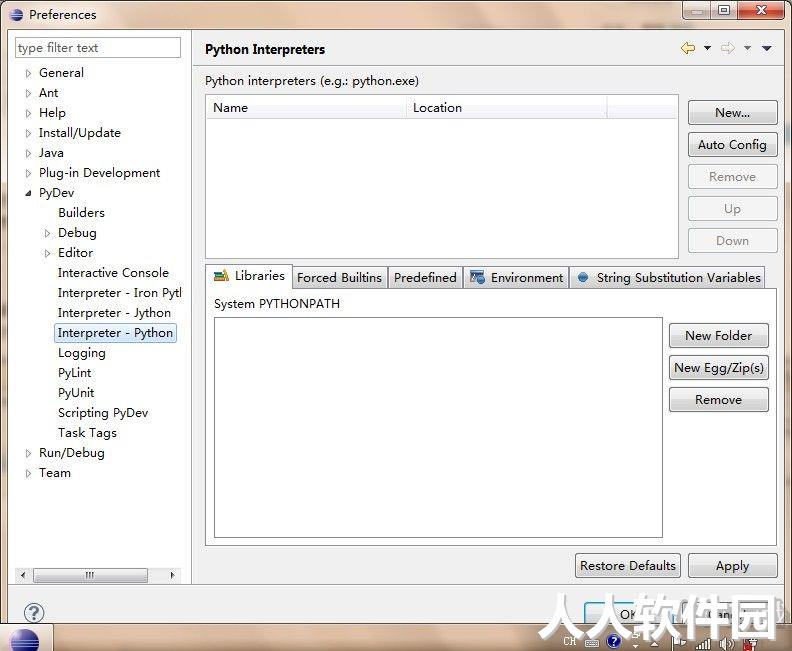Click the System PYTHONPATH list box

(x=438, y=427)
